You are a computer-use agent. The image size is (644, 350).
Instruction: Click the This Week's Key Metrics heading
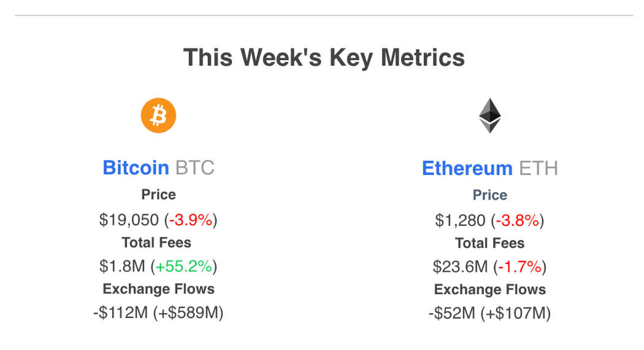(324, 57)
